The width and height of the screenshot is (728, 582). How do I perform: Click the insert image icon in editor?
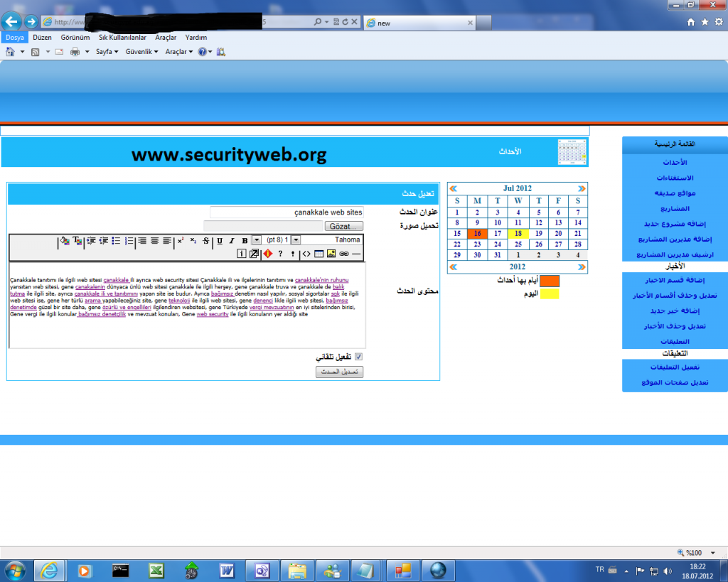click(x=331, y=254)
